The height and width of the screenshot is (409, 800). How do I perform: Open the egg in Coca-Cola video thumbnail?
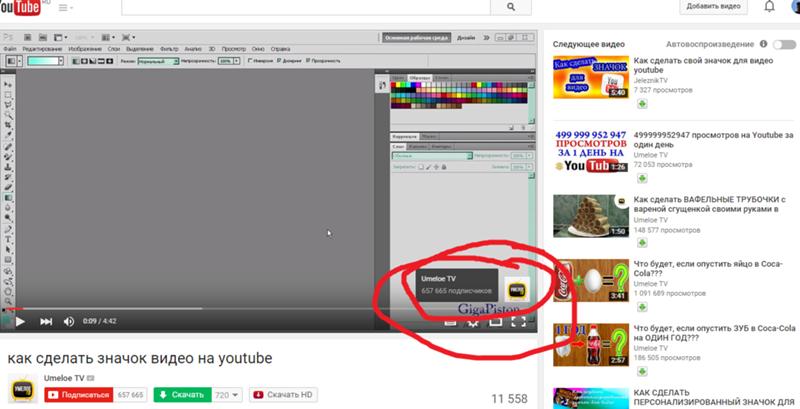click(590, 279)
